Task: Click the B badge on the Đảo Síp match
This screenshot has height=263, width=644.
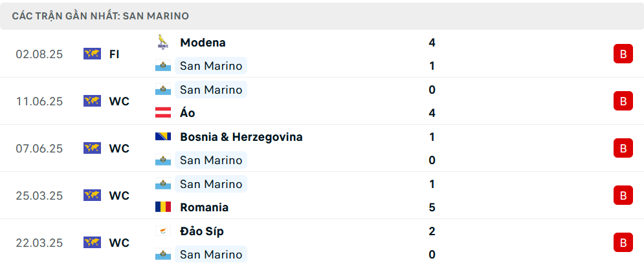Action: tap(623, 243)
